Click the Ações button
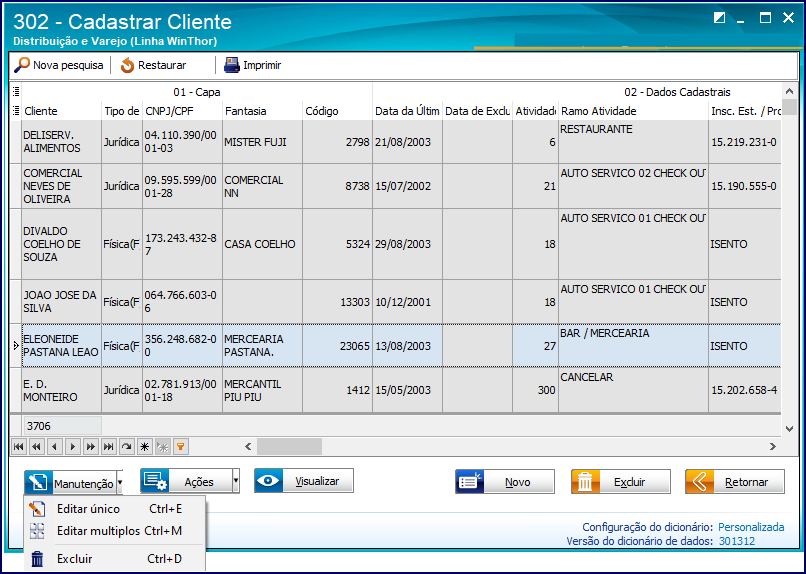This screenshot has height=574, width=806. click(186, 482)
